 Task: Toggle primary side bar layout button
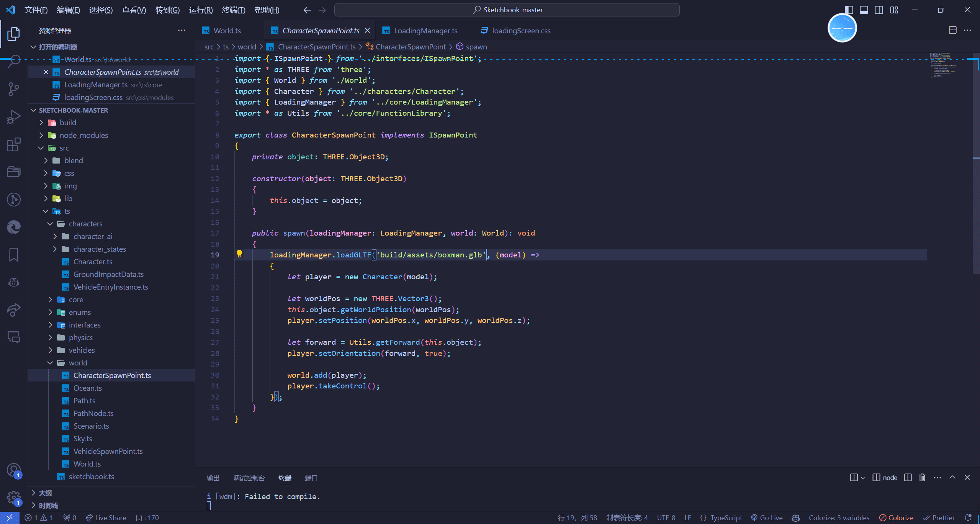(849, 10)
